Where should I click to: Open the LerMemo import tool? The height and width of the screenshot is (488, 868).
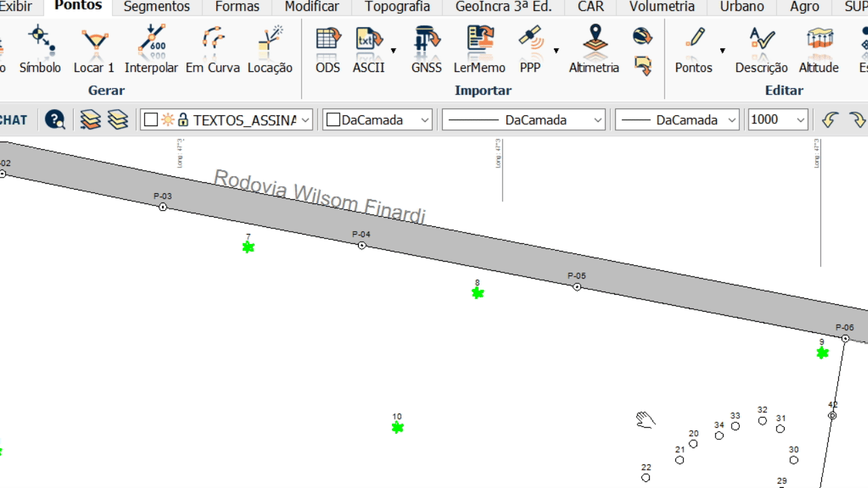(x=479, y=49)
